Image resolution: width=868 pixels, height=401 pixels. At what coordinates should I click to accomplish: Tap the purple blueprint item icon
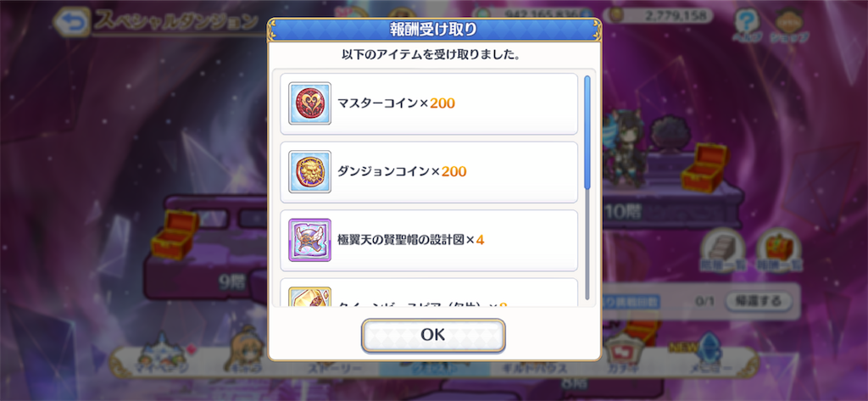point(310,240)
